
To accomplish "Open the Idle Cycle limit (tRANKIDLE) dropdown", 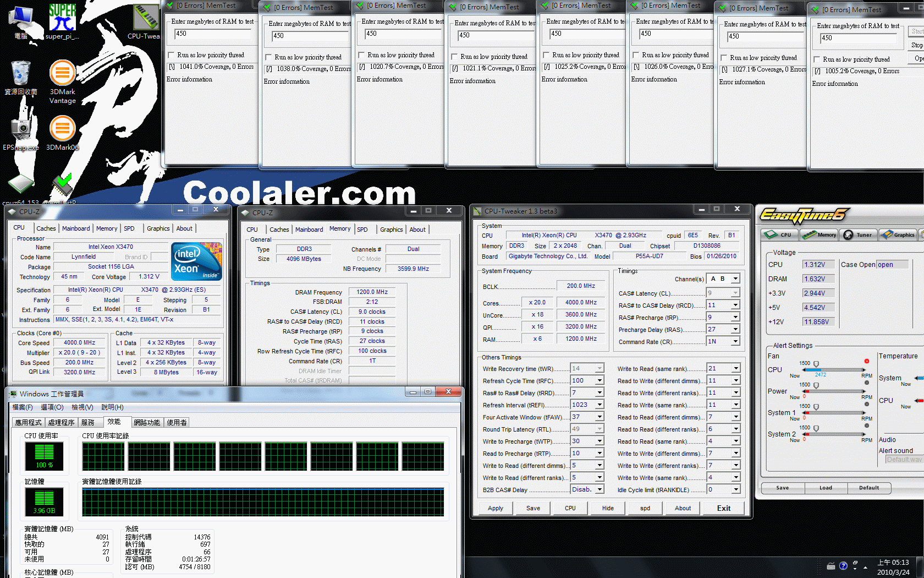I will [735, 490].
